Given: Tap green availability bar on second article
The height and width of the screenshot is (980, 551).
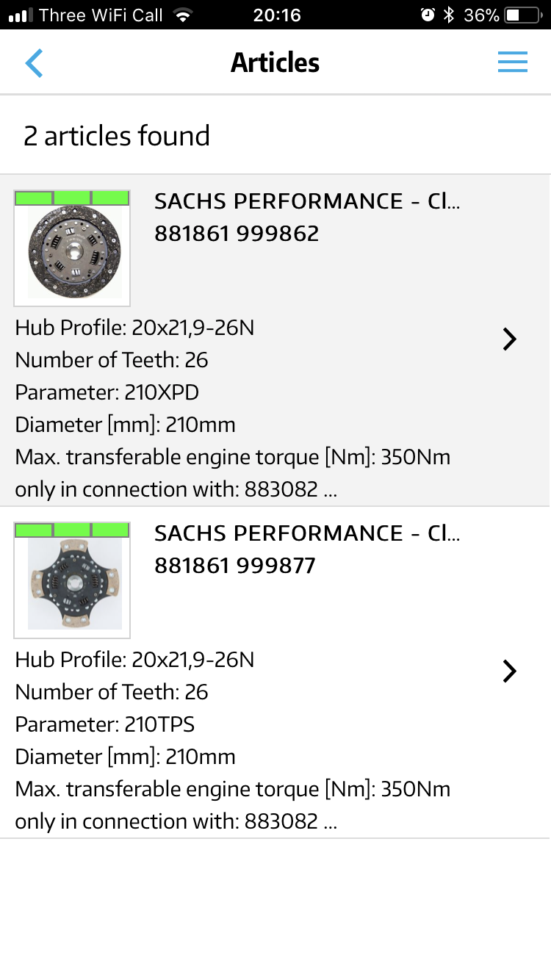Looking at the screenshot, I should pyautogui.click(x=72, y=530).
